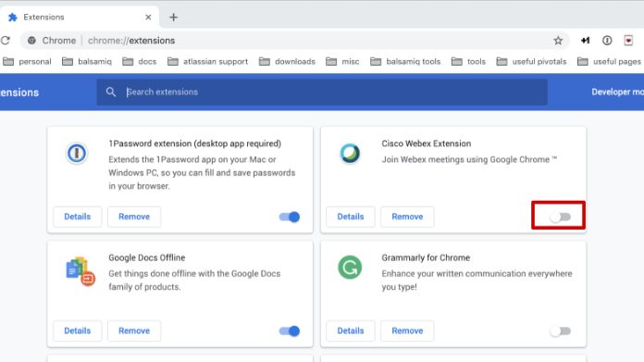
Task: Select the Extensions browser tab
Action: pos(80,18)
